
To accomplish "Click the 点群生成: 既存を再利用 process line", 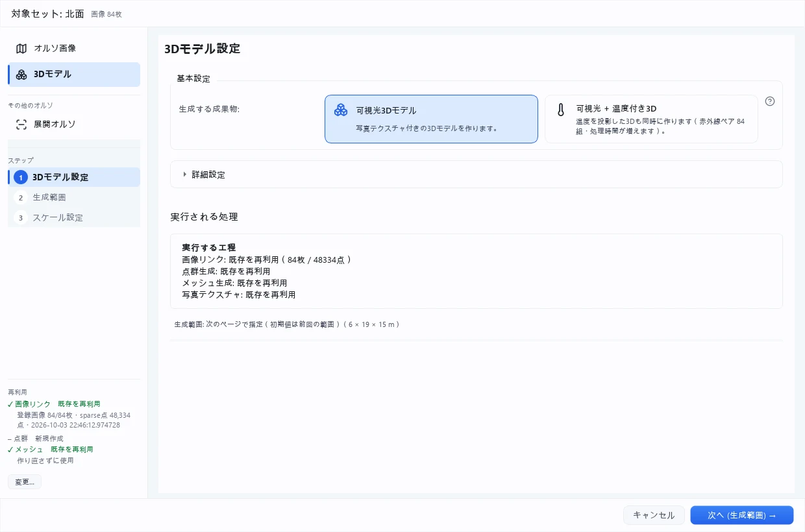I will (227, 271).
